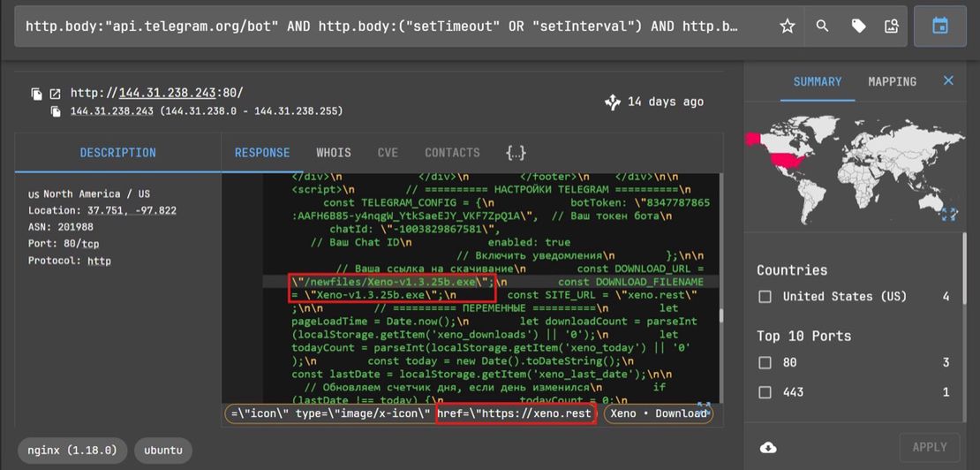Expand the response code viewer

point(705,409)
